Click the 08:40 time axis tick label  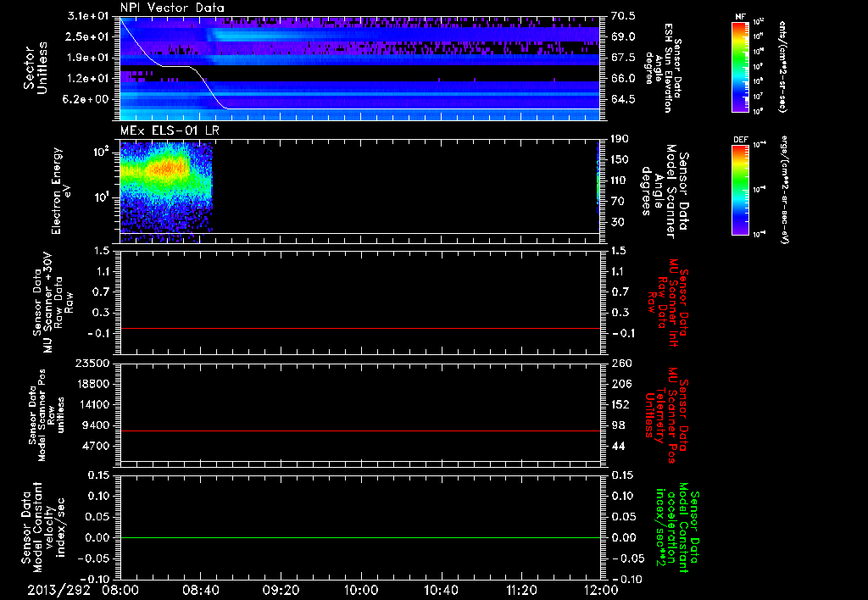tap(200, 589)
